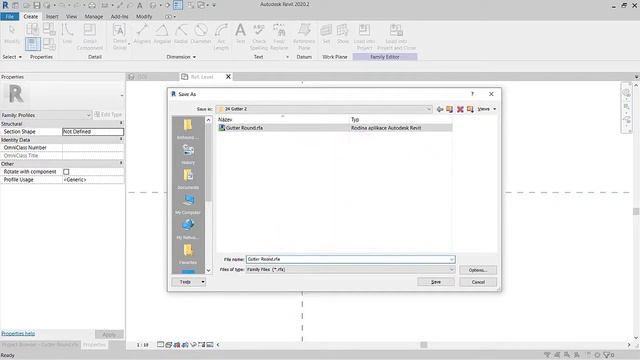Click the Load into Project icon
Viewport: 640px width, 360px height.
364,36
